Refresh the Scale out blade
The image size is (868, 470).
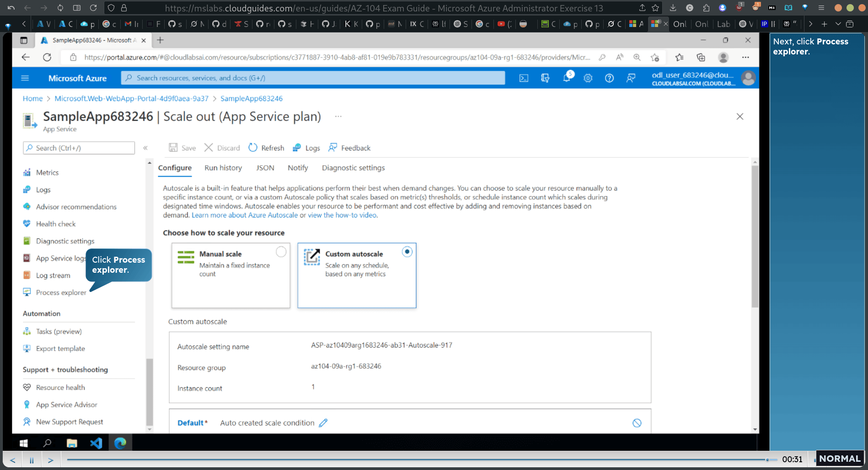(266, 148)
